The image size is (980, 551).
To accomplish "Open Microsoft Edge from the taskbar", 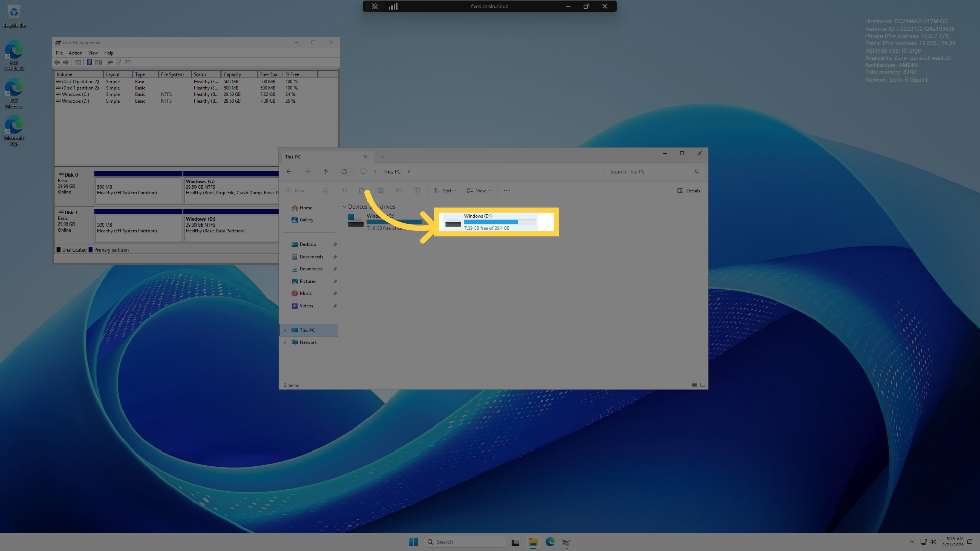I will tap(550, 542).
